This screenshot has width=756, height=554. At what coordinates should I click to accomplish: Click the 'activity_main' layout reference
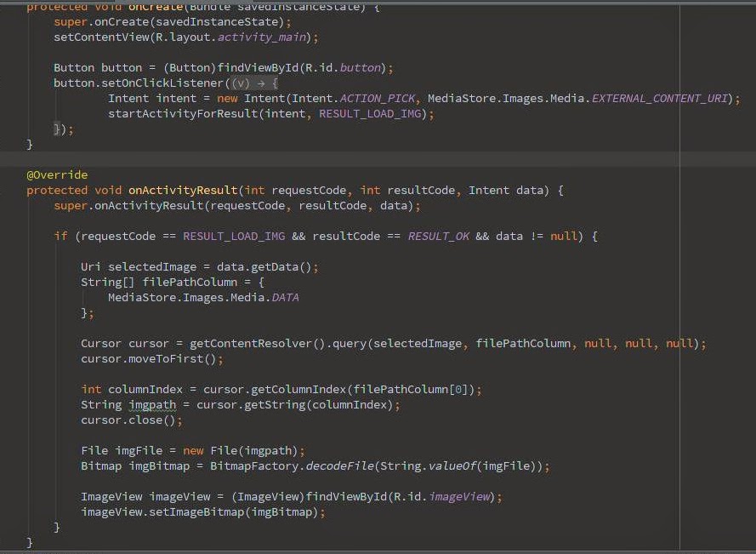[x=262, y=37]
